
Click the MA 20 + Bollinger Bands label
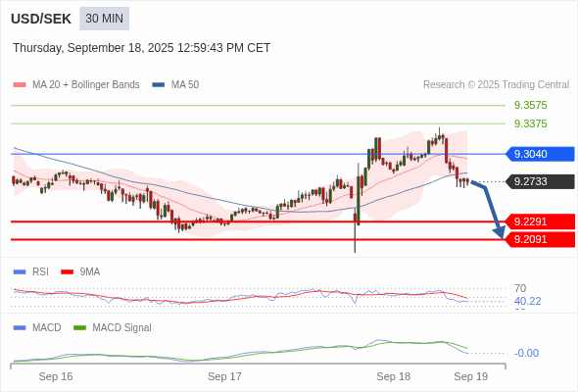(x=86, y=85)
